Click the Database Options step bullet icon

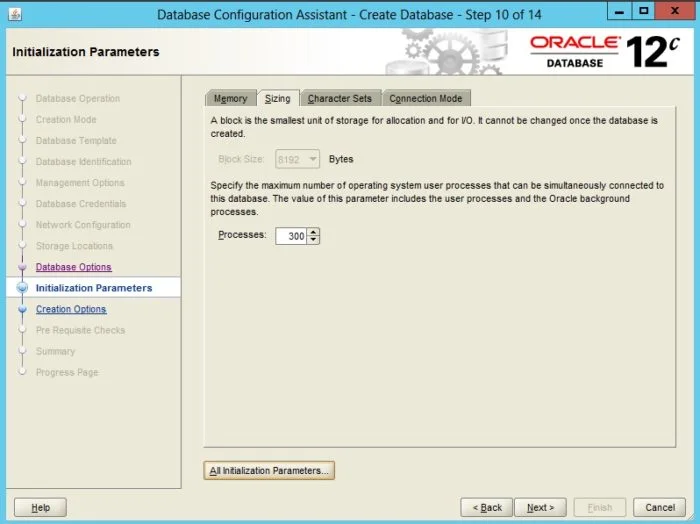(x=22, y=267)
